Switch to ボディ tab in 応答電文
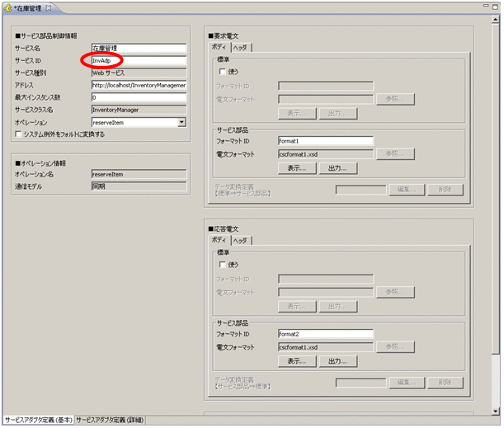The width and height of the screenshot is (504, 428). tap(219, 240)
